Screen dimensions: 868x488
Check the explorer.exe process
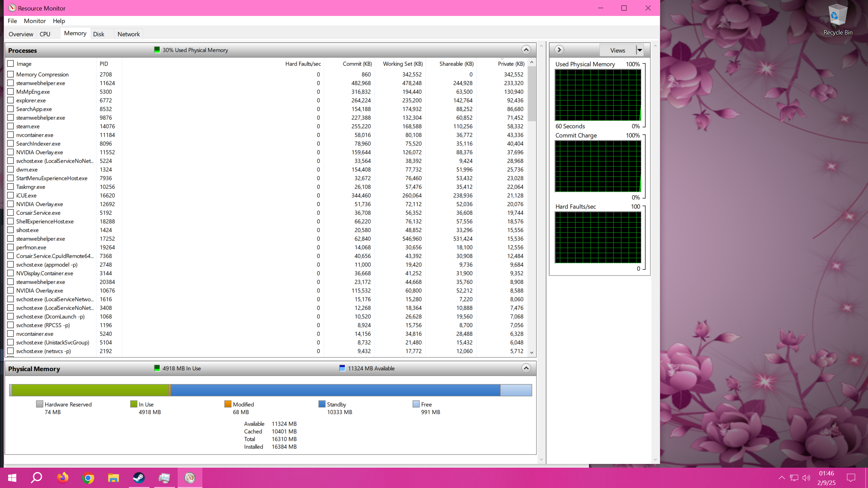click(x=11, y=100)
